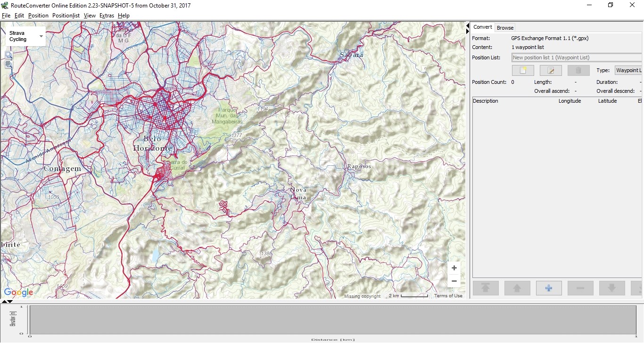Image resolution: width=644 pixels, height=343 pixels.
Task: Zoom in the map with plus
Action: click(x=454, y=268)
